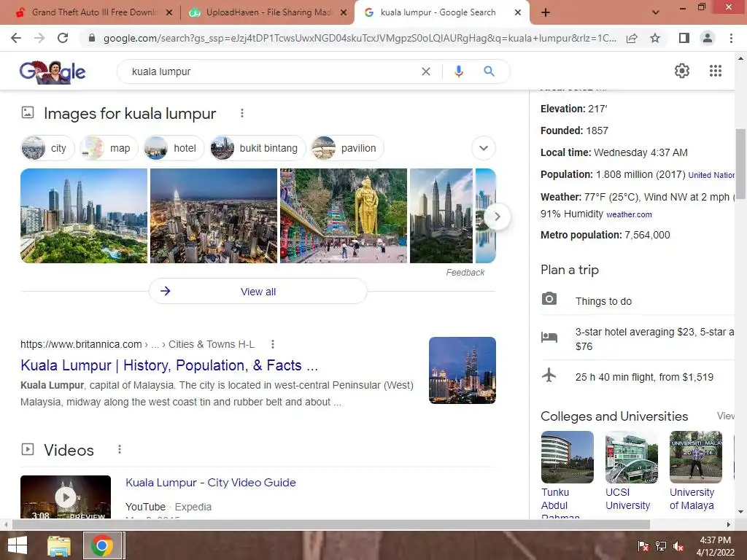Filter images by bukit bintang chip
The height and width of the screenshot is (560, 747).
coord(258,148)
